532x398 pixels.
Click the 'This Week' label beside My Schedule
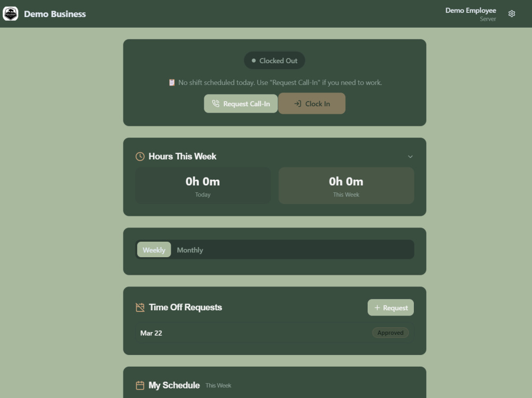[x=218, y=386]
